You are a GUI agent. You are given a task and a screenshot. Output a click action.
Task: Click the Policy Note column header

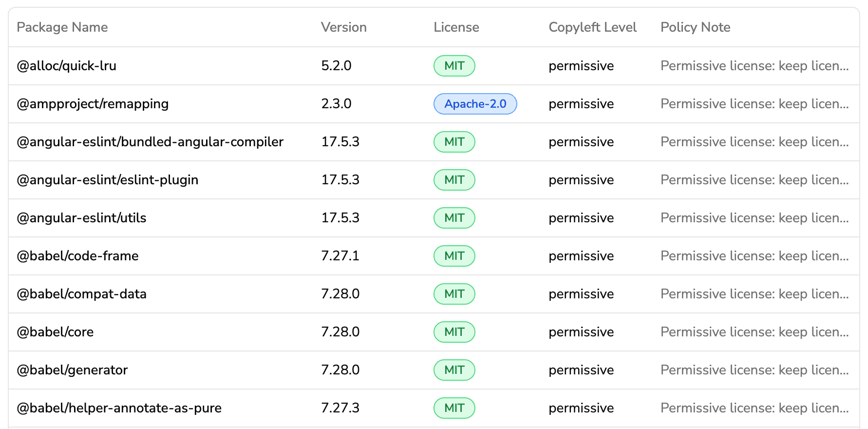695,27
